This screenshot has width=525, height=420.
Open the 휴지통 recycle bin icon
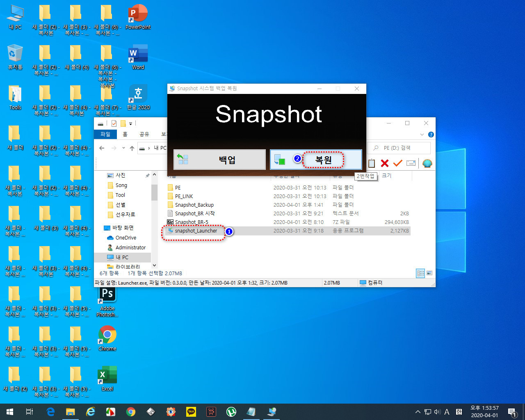click(x=15, y=57)
